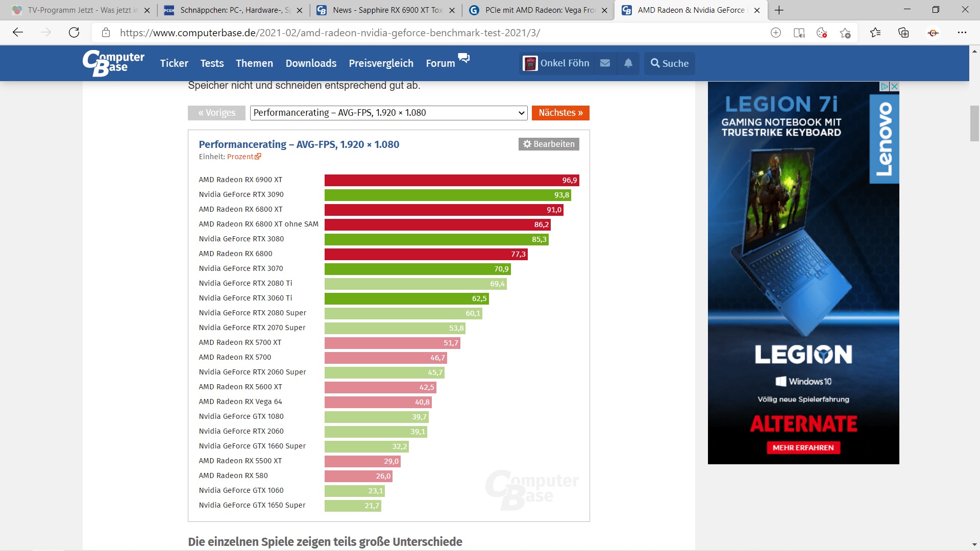
Task: Open a new browser tab with the plus button
Action: pos(779,10)
